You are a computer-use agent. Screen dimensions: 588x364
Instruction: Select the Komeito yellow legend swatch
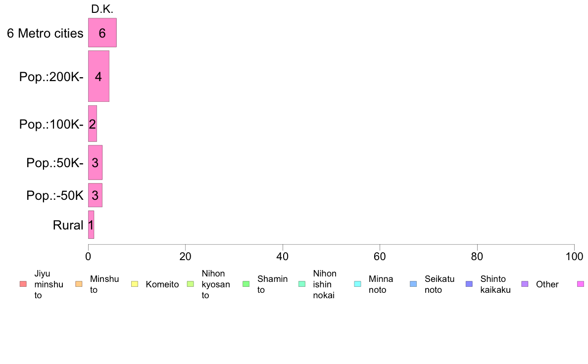[x=135, y=284]
